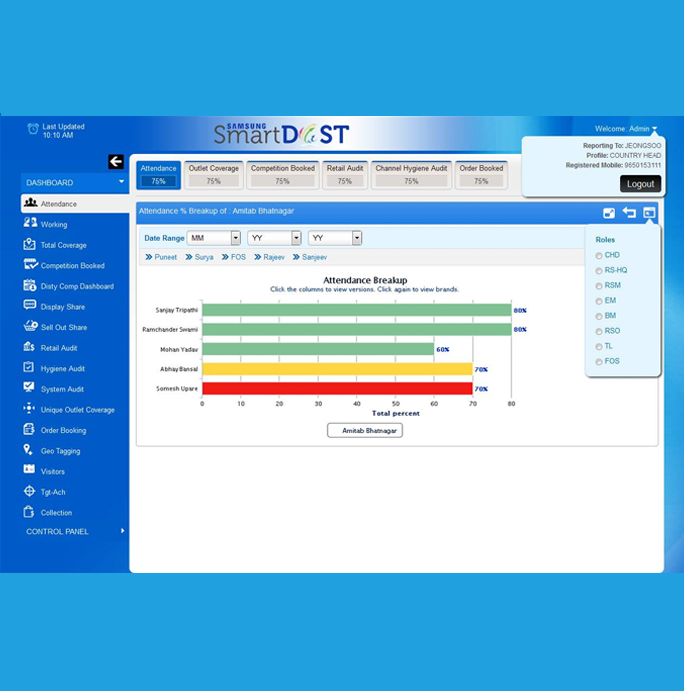Viewport: 684px width, 691px height.
Task: Switch to the Order Booked tab
Action: 481,175
